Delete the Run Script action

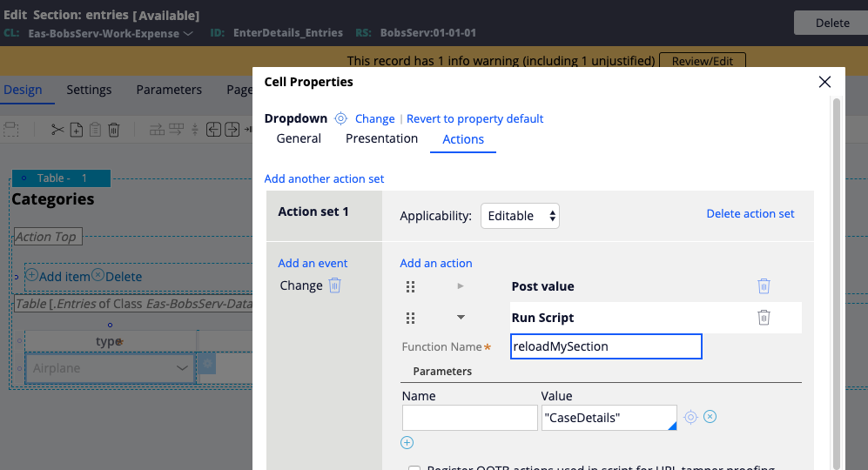pos(764,317)
